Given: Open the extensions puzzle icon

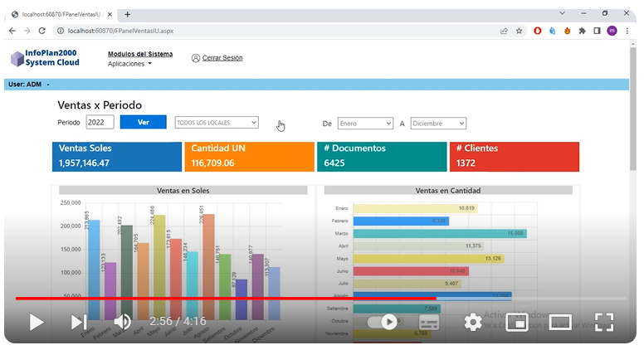Looking at the screenshot, I should pos(582,31).
